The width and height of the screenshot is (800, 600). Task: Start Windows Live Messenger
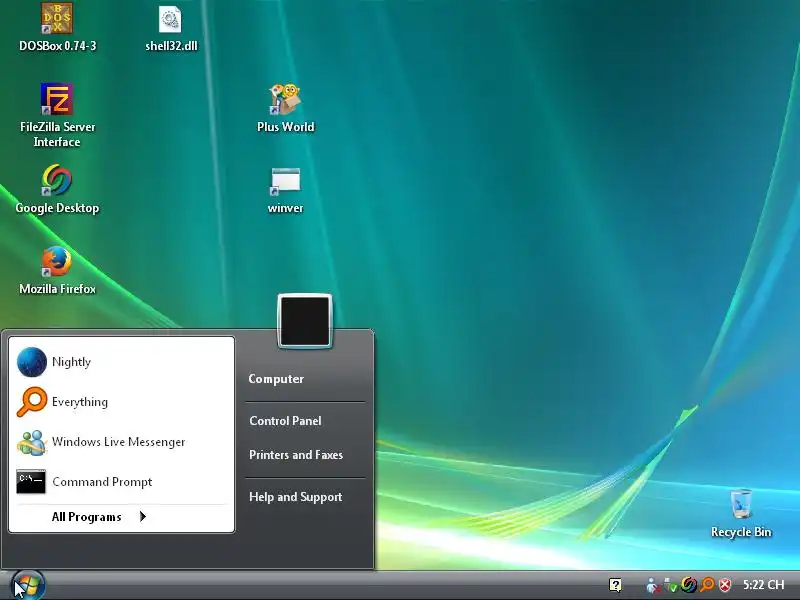[121, 442]
